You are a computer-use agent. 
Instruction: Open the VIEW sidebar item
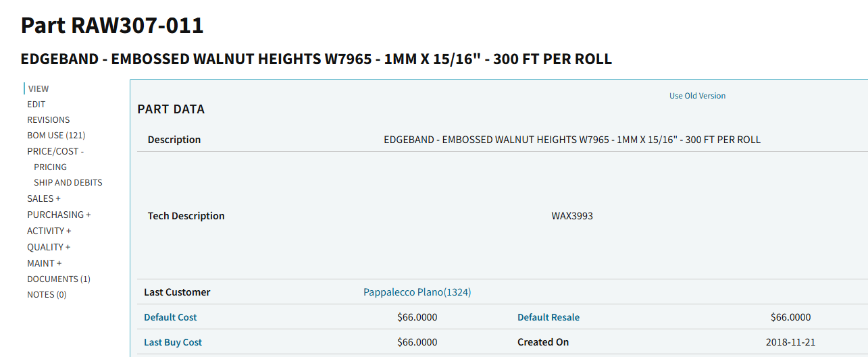[38, 88]
